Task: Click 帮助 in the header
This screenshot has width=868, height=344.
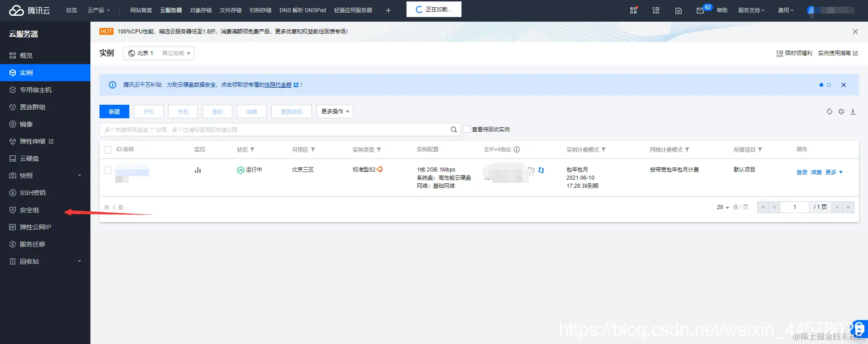Action: 722,10
